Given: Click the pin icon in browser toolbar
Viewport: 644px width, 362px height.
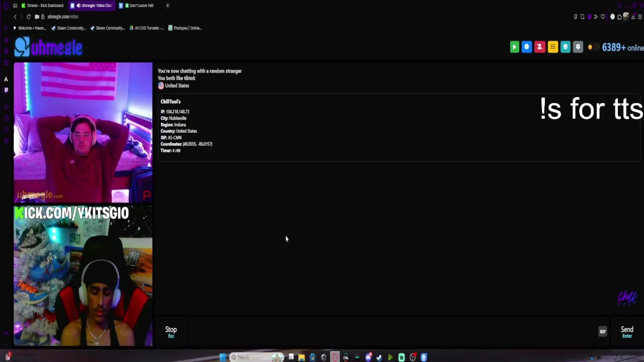Looking at the screenshot, I should [x=576, y=17].
